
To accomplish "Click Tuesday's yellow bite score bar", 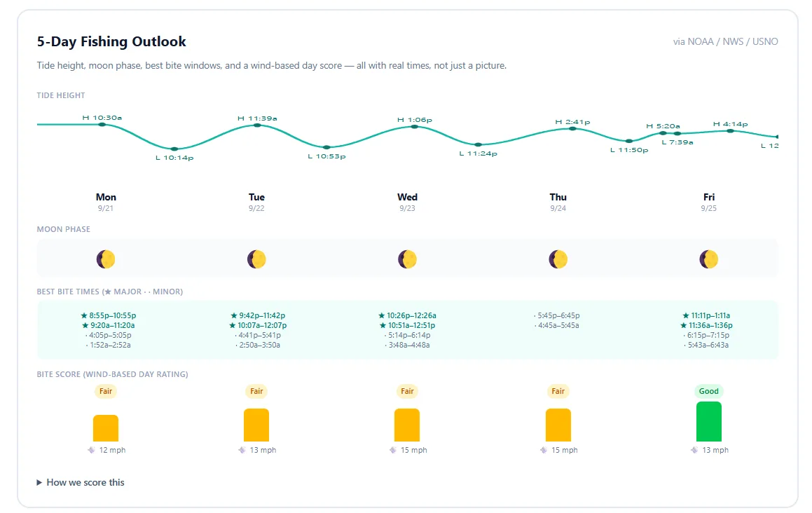I will 256,425.
